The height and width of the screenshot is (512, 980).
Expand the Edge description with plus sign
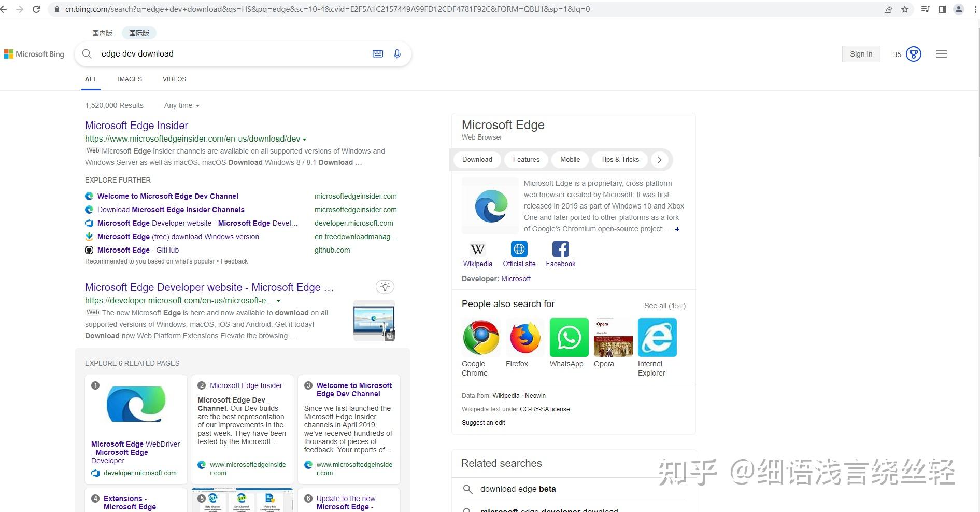[677, 229]
